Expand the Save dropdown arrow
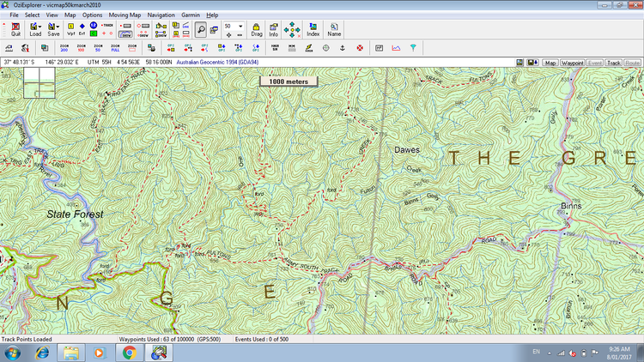 click(x=59, y=27)
